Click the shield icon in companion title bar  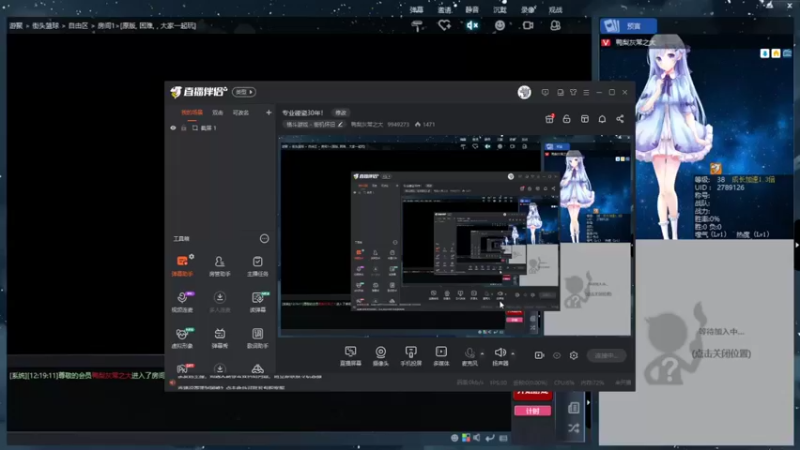point(545,92)
